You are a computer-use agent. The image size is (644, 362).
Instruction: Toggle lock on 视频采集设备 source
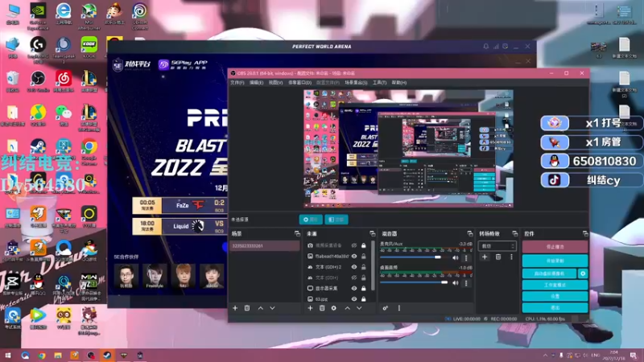coord(364,245)
